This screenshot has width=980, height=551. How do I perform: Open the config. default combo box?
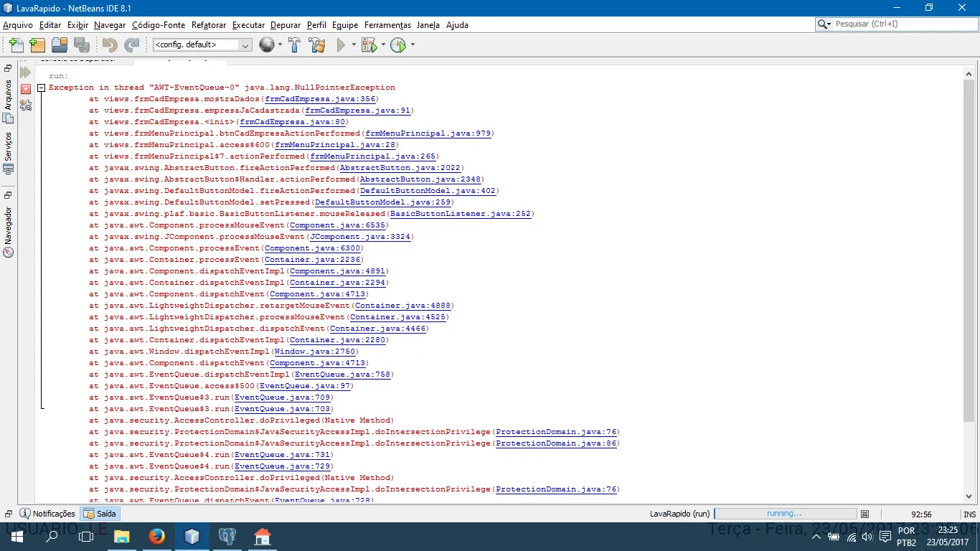[202, 45]
